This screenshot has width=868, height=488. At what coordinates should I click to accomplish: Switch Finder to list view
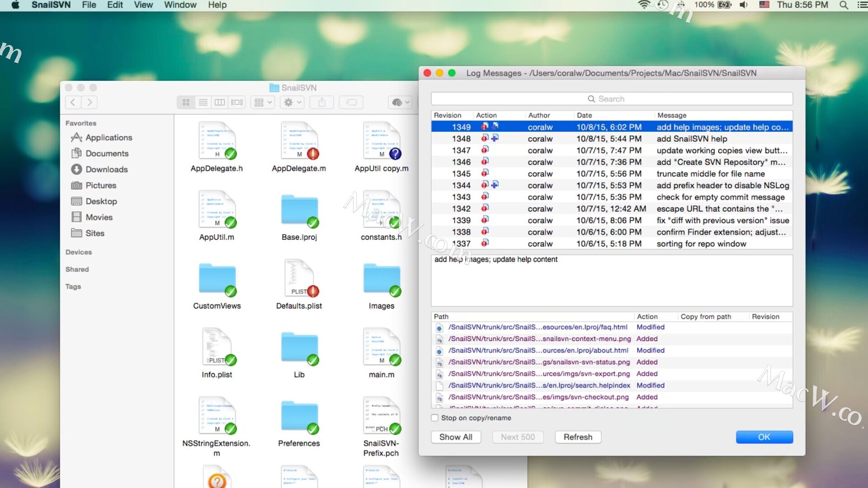click(x=203, y=103)
